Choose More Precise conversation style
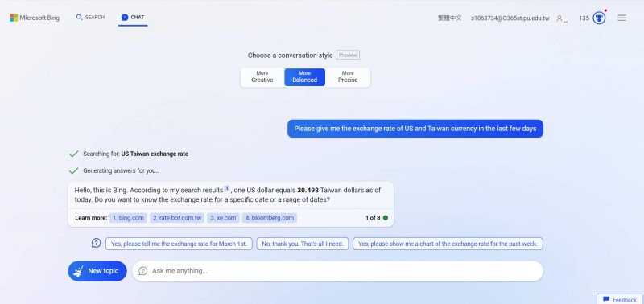The width and height of the screenshot is (644, 304). [348, 77]
